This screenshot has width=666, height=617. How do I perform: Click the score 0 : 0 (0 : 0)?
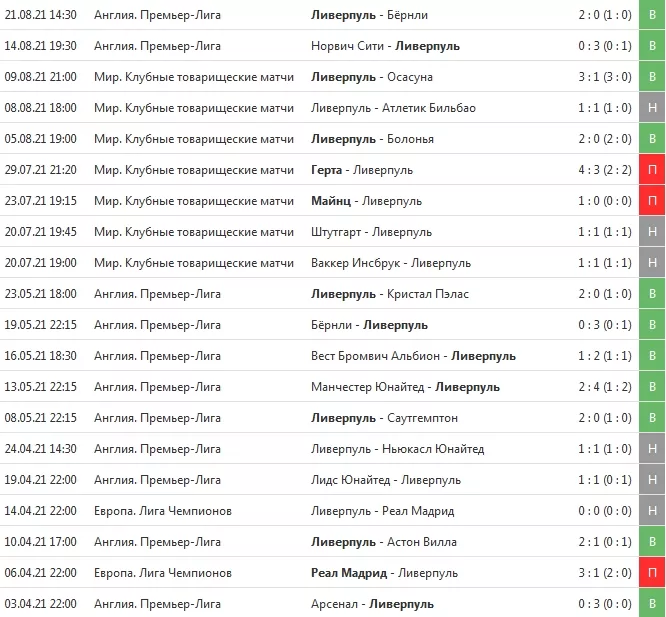pyautogui.click(x=605, y=511)
